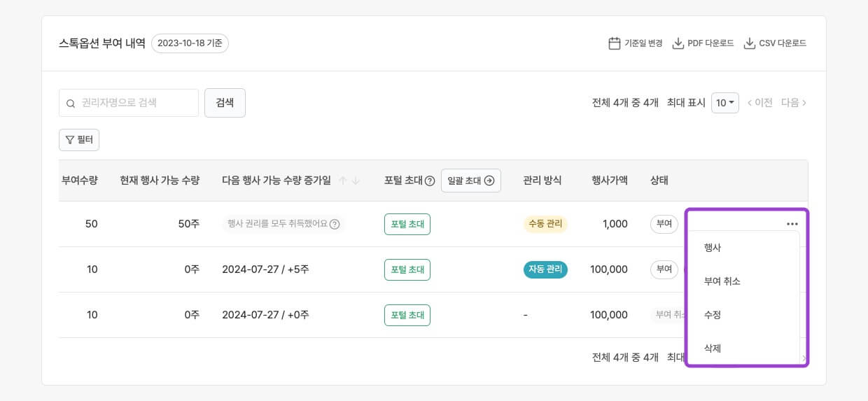
Task: Click the calendar icon for 기준일 변경
Action: (614, 43)
